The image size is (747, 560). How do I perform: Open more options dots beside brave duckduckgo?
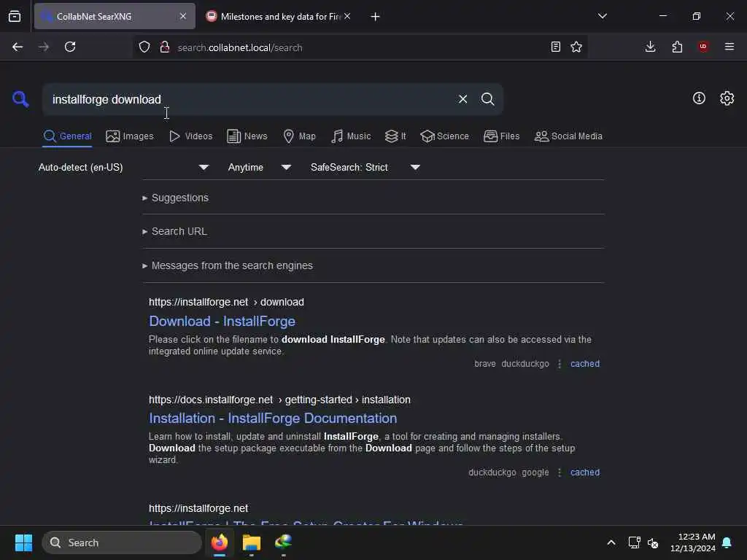(x=560, y=364)
